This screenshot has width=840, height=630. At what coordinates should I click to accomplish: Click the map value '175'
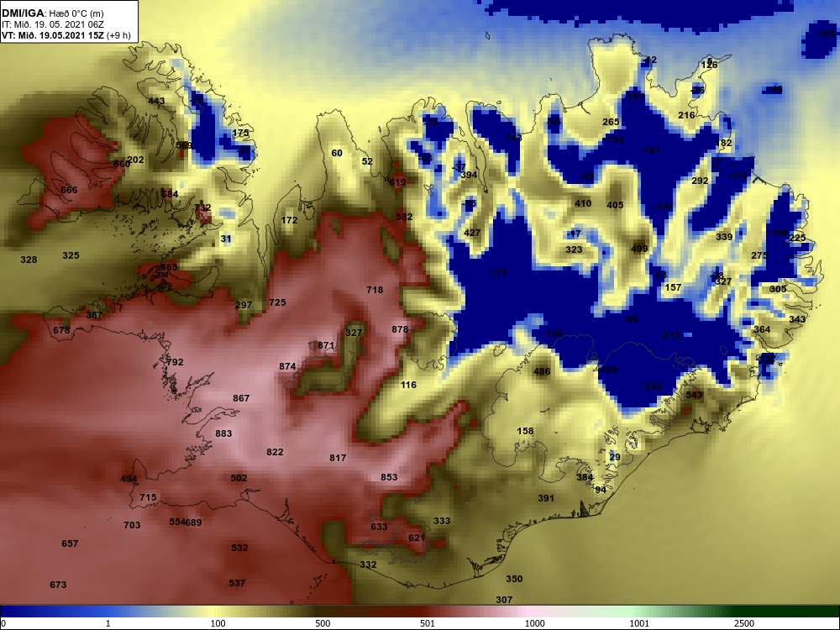point(240,133)
